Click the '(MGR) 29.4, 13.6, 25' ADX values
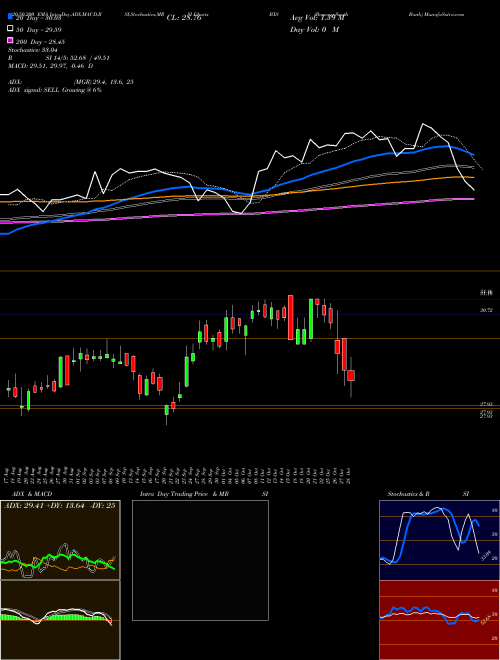 click(104, 82)
